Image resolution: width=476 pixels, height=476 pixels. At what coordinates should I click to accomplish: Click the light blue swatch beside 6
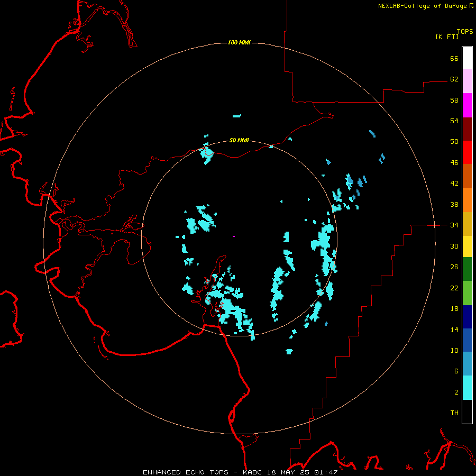pos(467,364)
